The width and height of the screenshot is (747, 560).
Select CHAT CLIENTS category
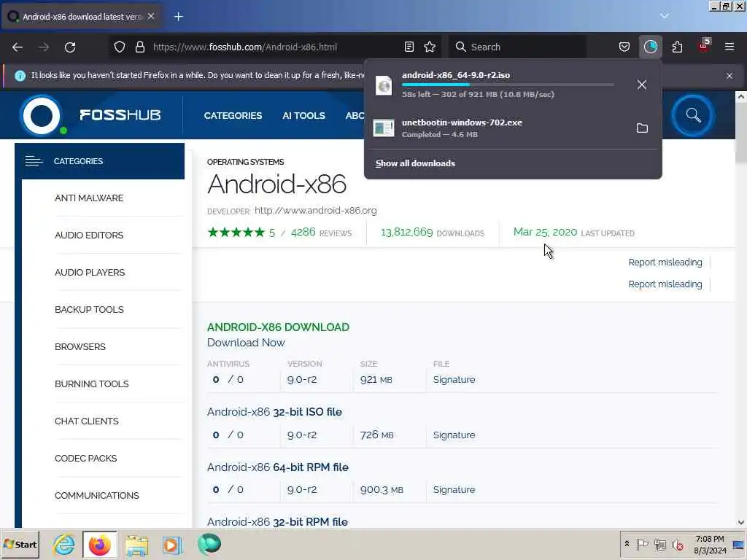pyautogui.click(x=87, y=421)
